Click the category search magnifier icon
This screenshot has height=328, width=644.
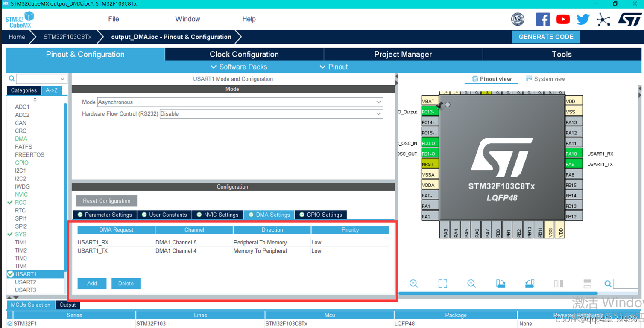tap(12, 79)
